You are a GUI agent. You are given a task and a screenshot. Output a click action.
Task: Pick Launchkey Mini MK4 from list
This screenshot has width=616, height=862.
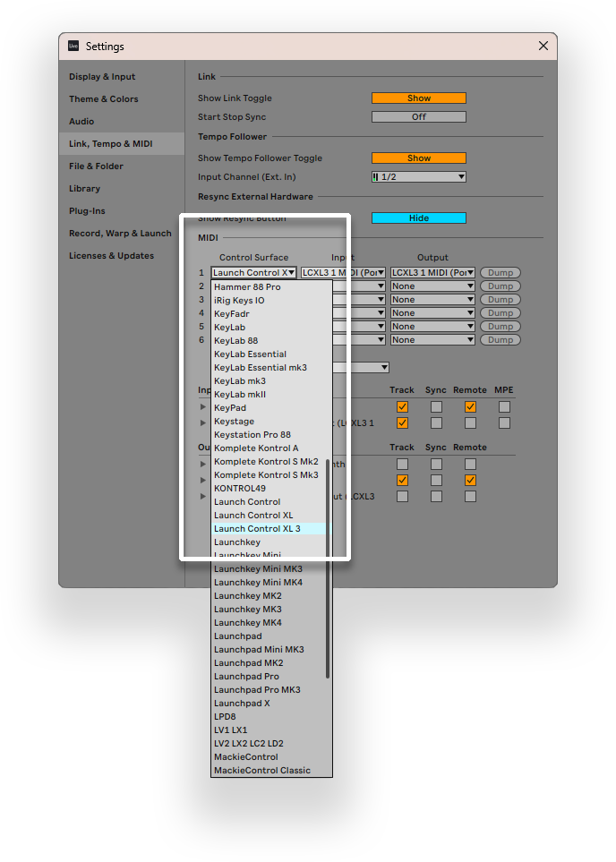(269, 582)
